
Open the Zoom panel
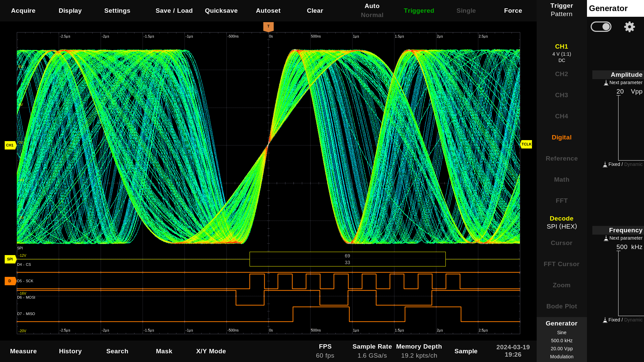(561, 285)
